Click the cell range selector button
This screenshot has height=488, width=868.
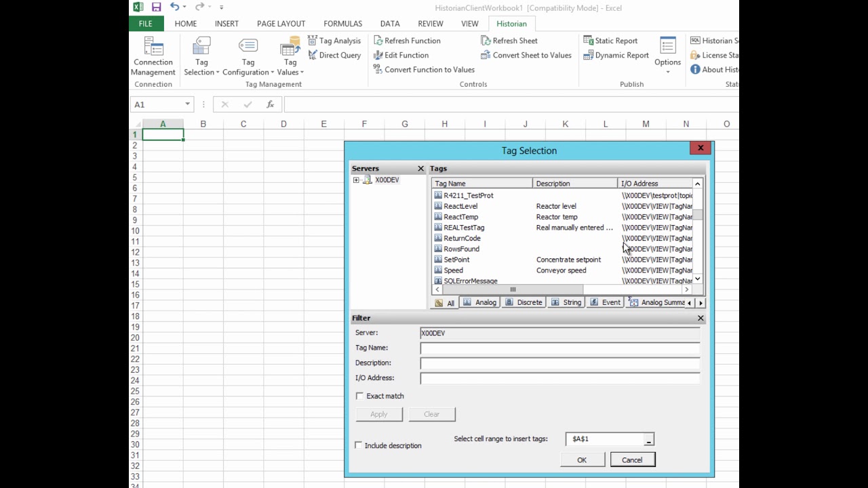(649, 439)
